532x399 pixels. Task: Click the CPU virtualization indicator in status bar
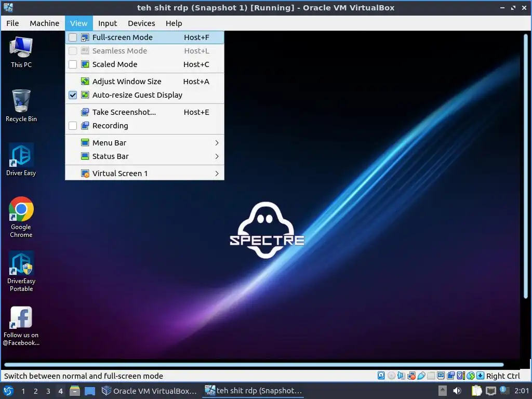(x=460, y=376)
